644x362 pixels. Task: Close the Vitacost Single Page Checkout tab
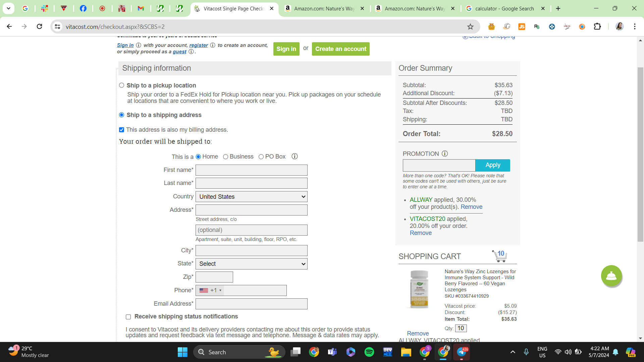272,8
